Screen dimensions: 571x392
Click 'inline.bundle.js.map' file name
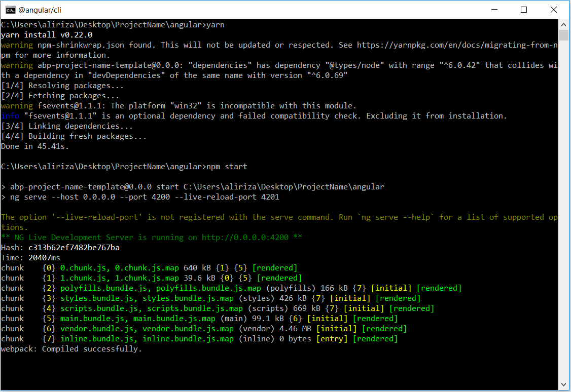click(x=188, y=339)
